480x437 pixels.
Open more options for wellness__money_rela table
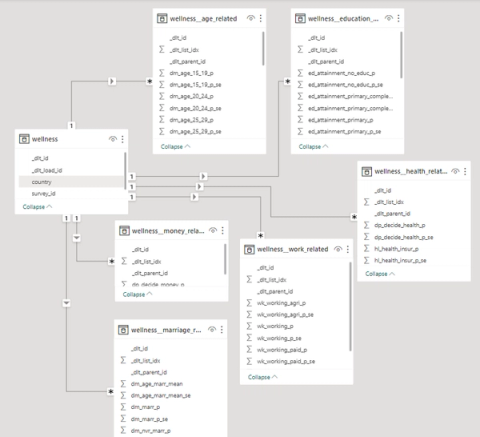pos(223,230)
